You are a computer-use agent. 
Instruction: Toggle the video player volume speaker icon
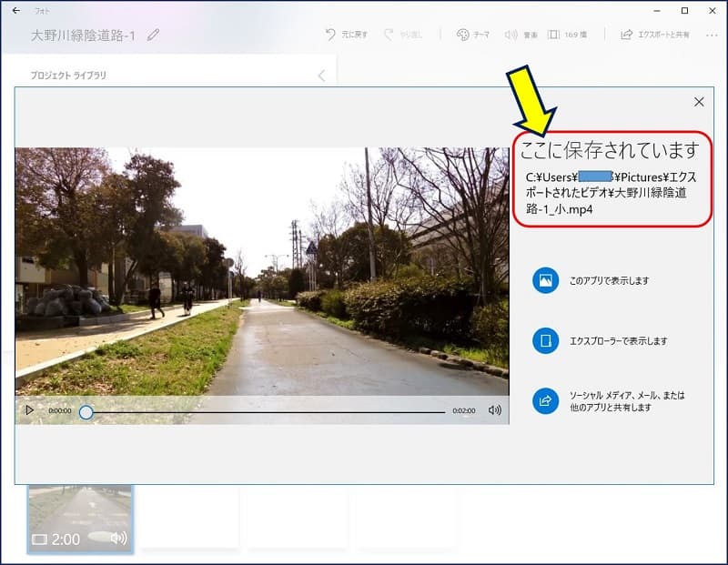pos(494,410)
